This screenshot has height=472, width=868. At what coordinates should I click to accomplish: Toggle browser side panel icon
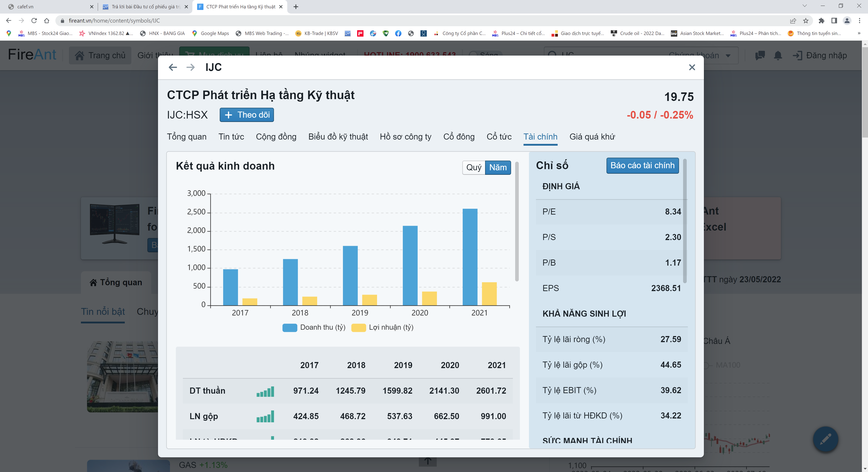(834, 21)
